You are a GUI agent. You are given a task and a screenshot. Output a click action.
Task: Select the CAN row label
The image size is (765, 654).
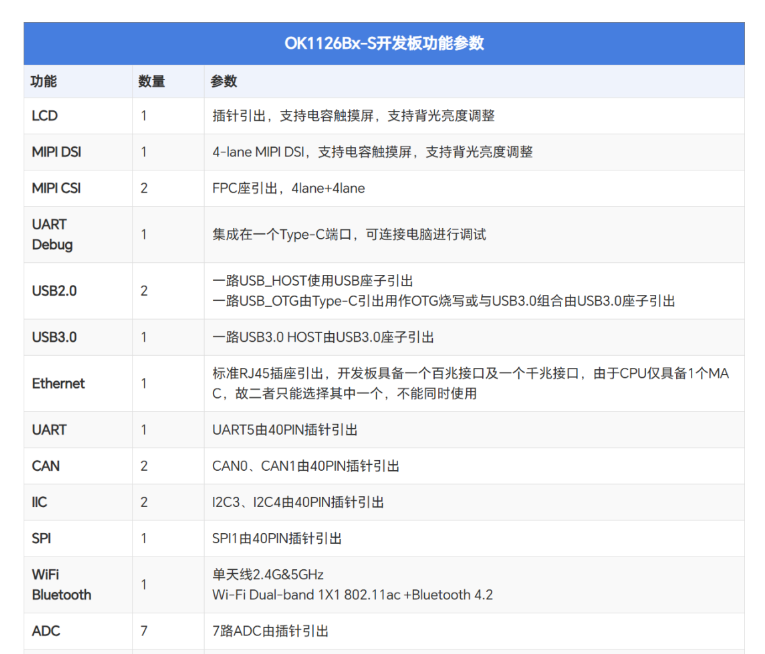coord(46,466)
